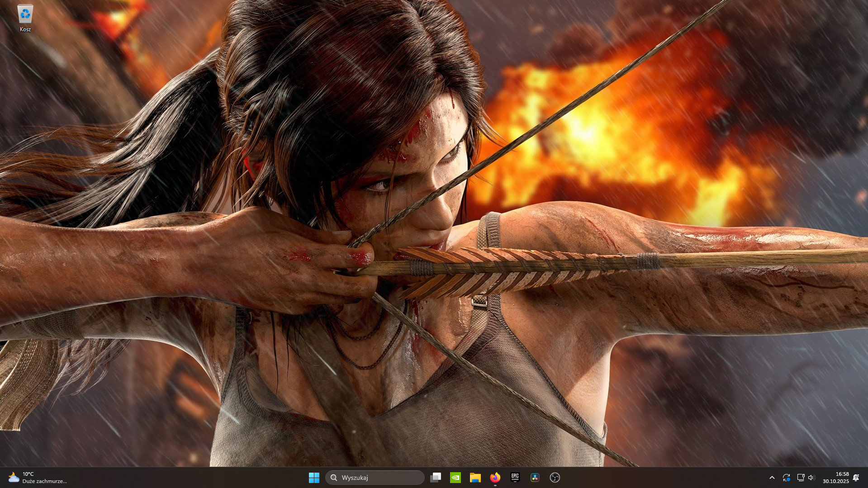This screenshot has height=488, width=868.
Task: Open the do-not-disturb notification bell
Action: pyautogui.click(x=856, y=478)
